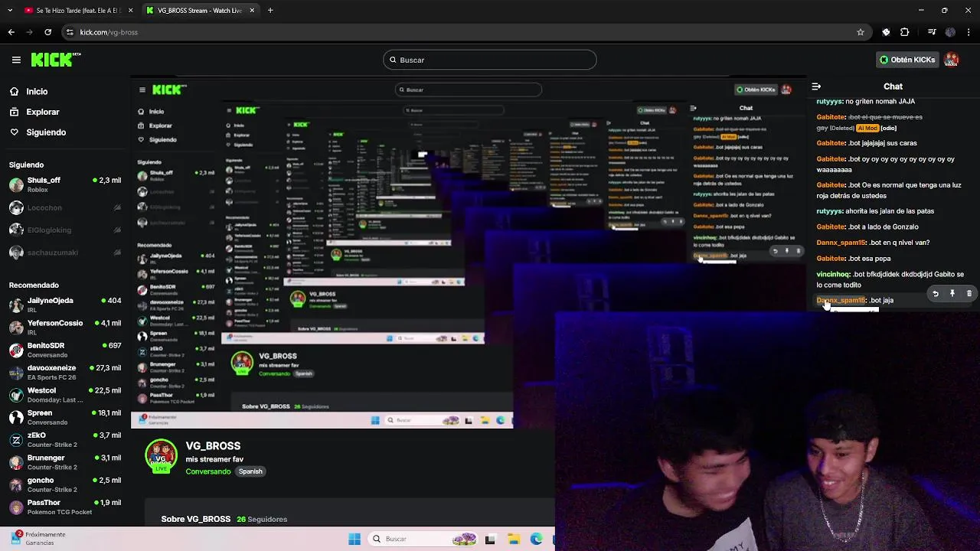
Task: Open the Kick hamburger menu
Action: 16,60
